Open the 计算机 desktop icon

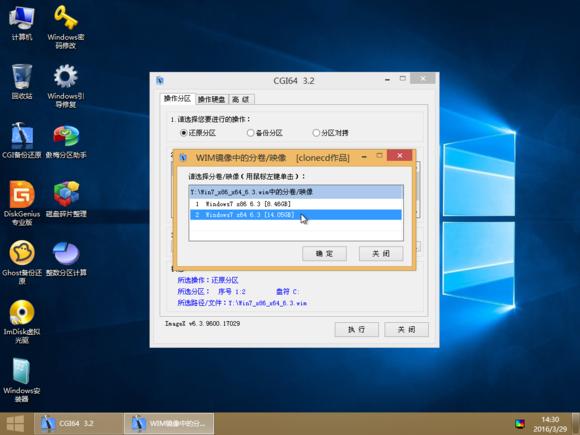(22, 23)
